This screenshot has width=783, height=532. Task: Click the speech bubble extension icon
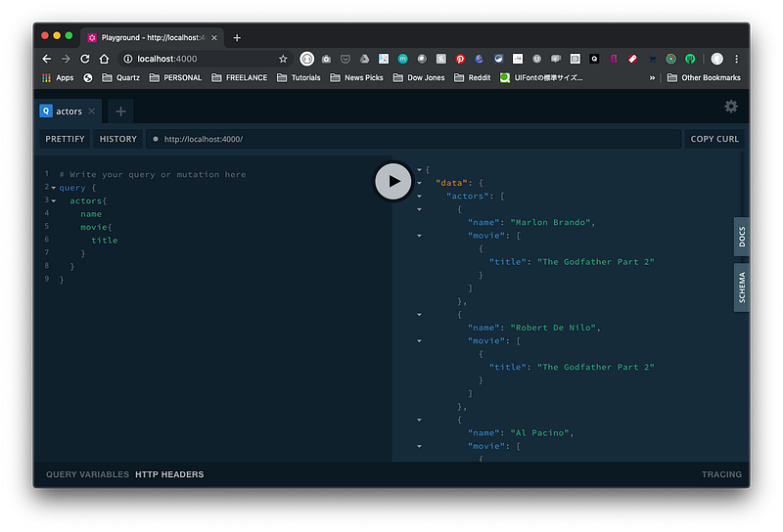(x=556, y=59)
